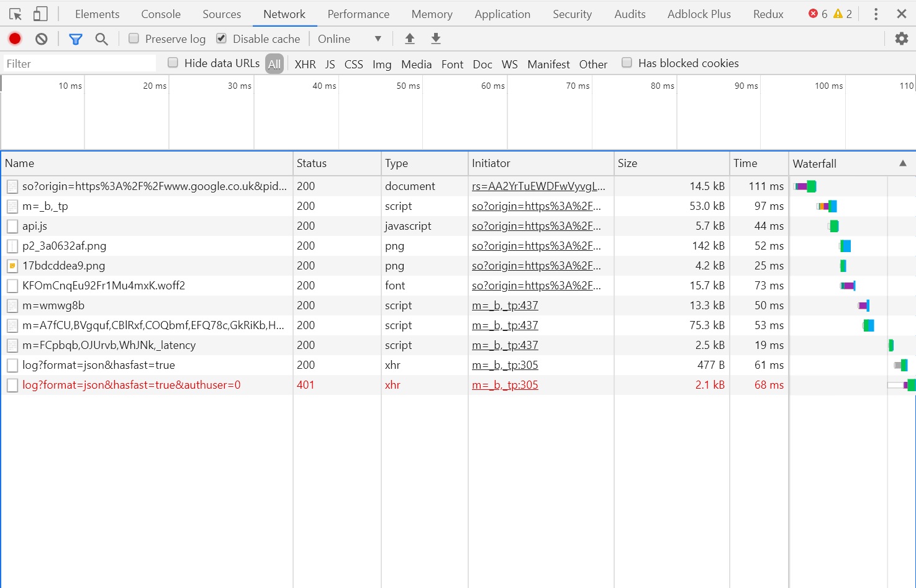Uncheck the Disable cache checkbox

pyautogui.click(x=221, y=38)
